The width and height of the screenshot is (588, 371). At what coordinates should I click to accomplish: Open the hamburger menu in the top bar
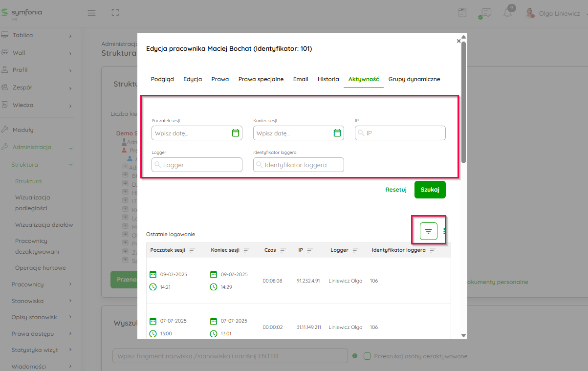pyautogui.click(x=91, y=13)
